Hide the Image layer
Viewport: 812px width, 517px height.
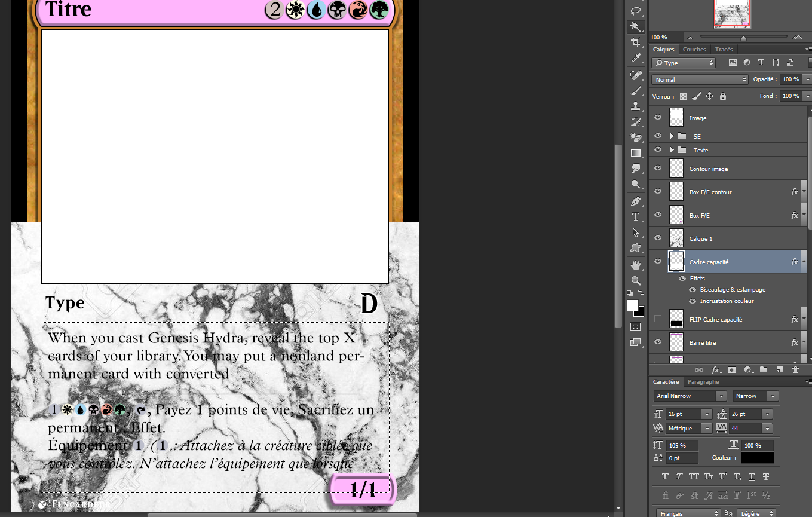pos(658,118)
